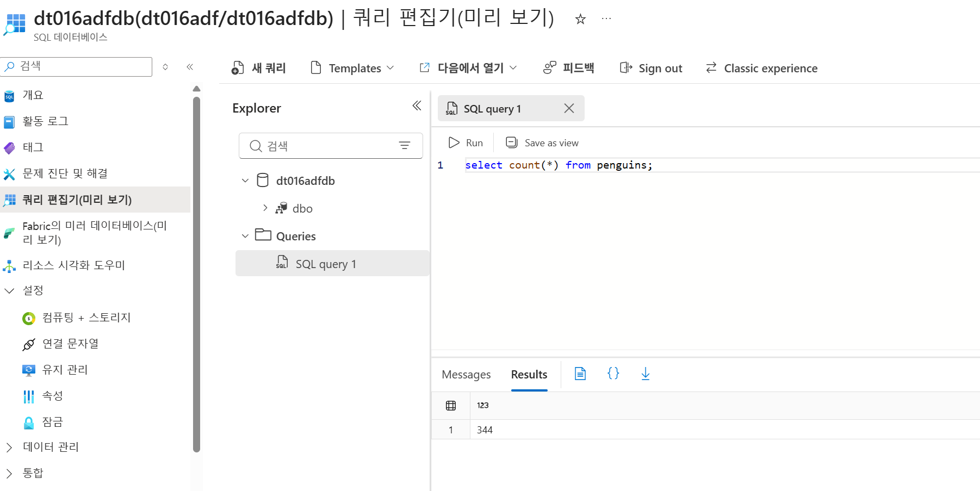Select 쿼리 편집기(미리 보기) menu item

pyautogui.click(x=95, y=200)
